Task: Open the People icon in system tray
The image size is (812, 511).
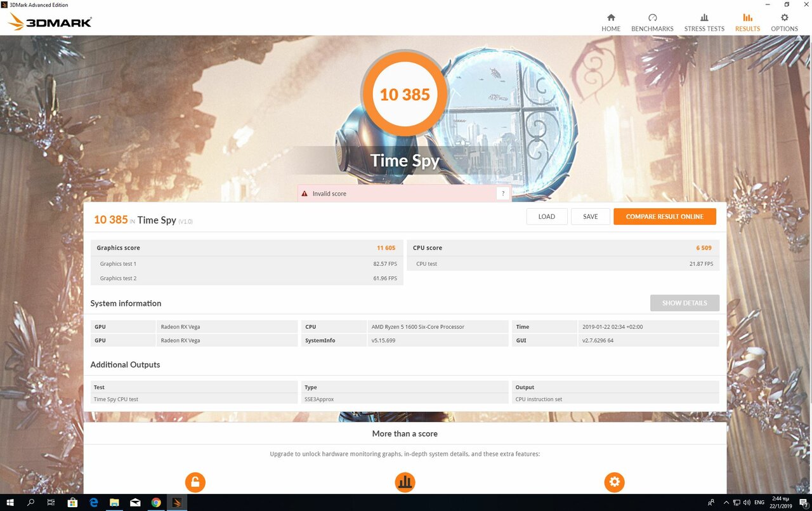Action: pyautogui.click(x=710, y=502)
